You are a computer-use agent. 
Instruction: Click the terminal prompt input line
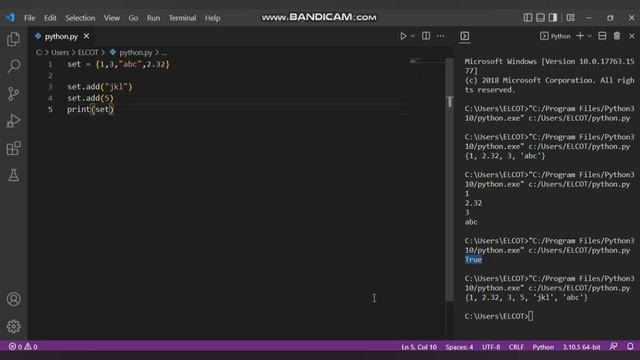click(499, 316)
